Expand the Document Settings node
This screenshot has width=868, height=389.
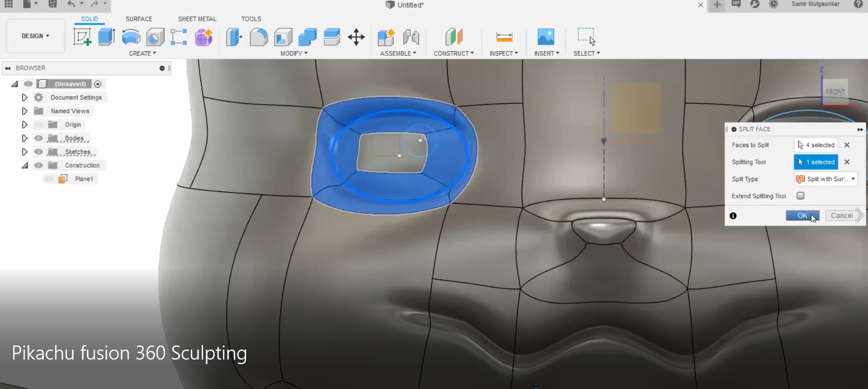[24, 97]
